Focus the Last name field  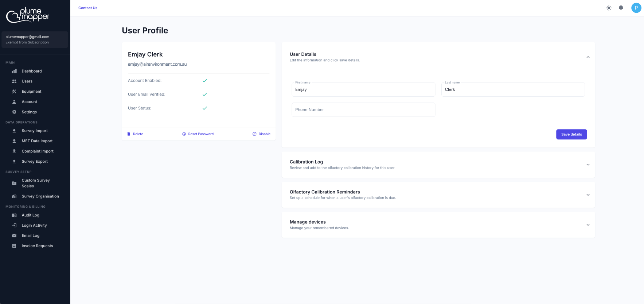coord(513,89)
